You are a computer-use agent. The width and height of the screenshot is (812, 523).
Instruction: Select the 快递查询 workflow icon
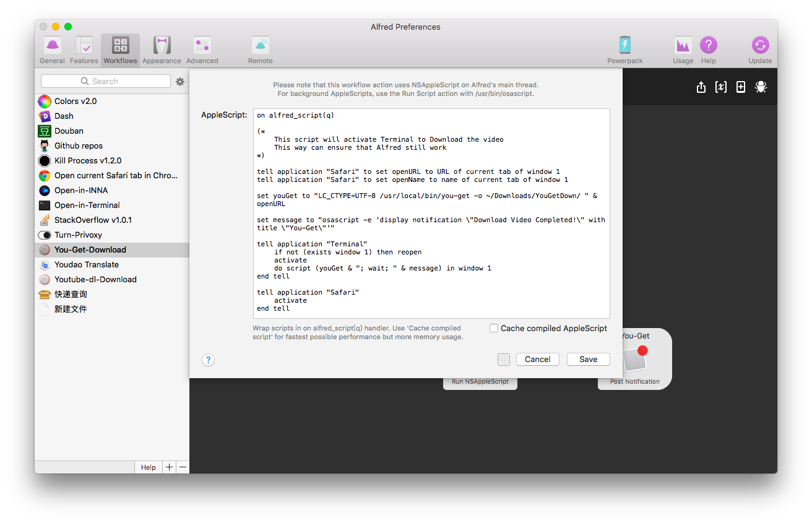(45, 295)
